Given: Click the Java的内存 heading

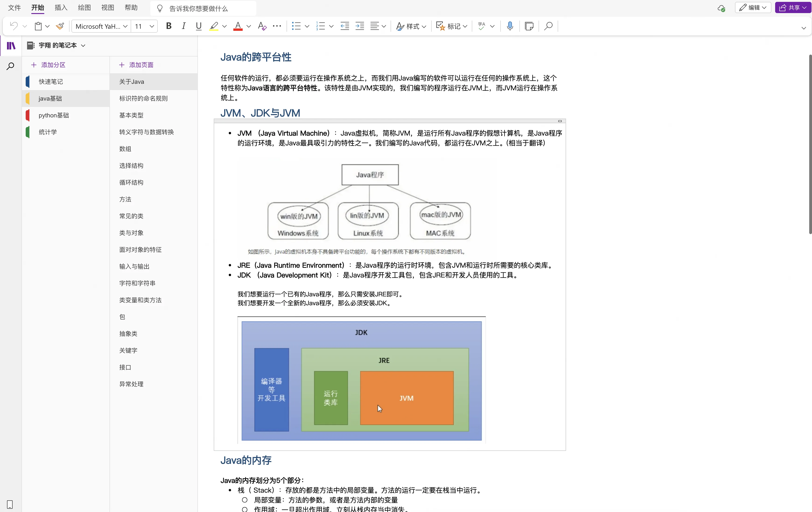Looking at the screenshot, I should 246,460.
